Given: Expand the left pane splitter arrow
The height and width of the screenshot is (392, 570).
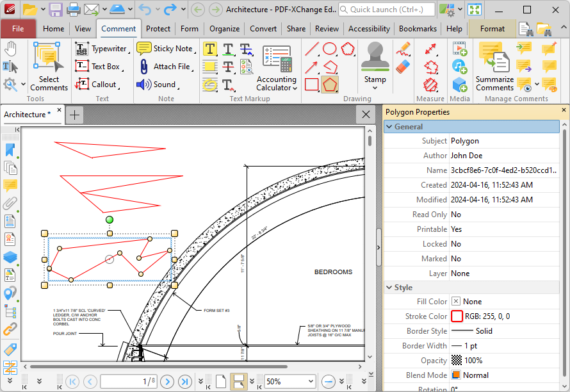Looking at the screenshot, I should click(x=379, y=248).
